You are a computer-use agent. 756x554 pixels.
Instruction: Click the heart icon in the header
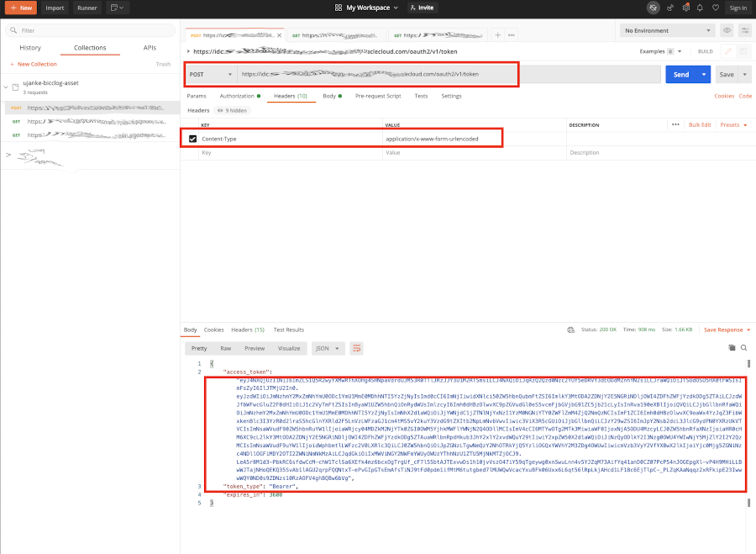tap(716, 8)
